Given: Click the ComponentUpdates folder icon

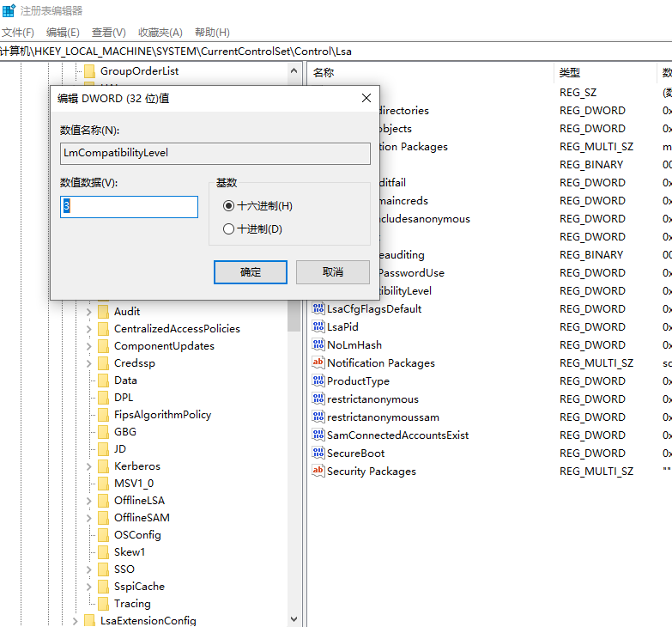Looking at the screenshot, I should (x=103, y=345).
